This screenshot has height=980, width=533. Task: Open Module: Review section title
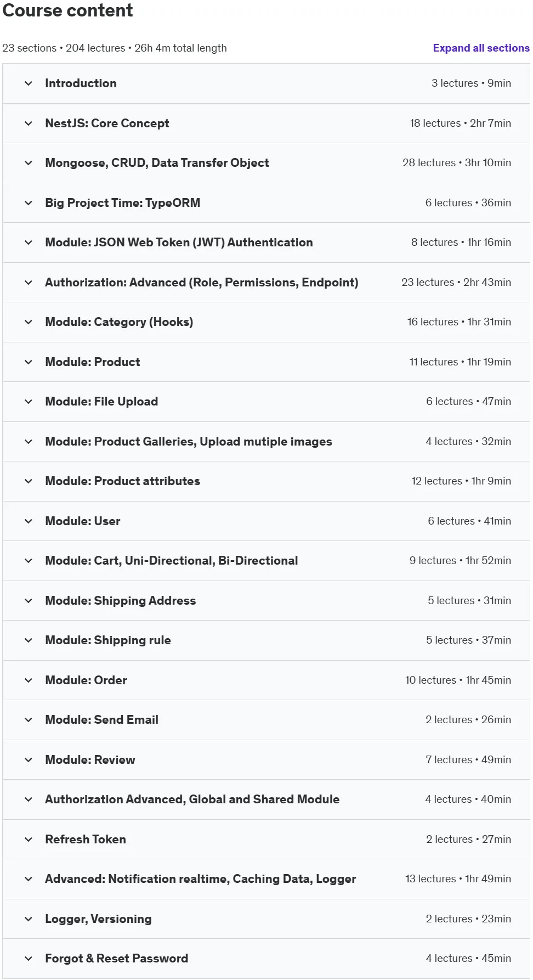[x=90, y=760]
